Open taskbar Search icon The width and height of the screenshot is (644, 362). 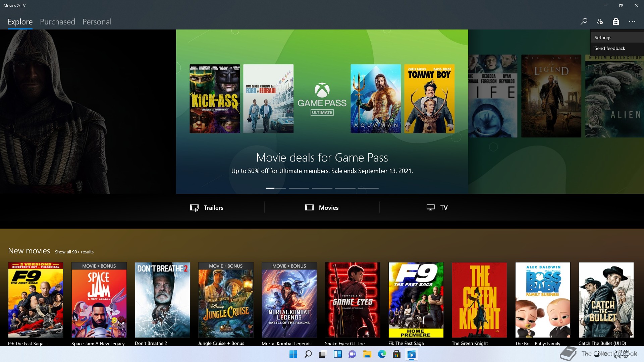[x=308, y=354]
